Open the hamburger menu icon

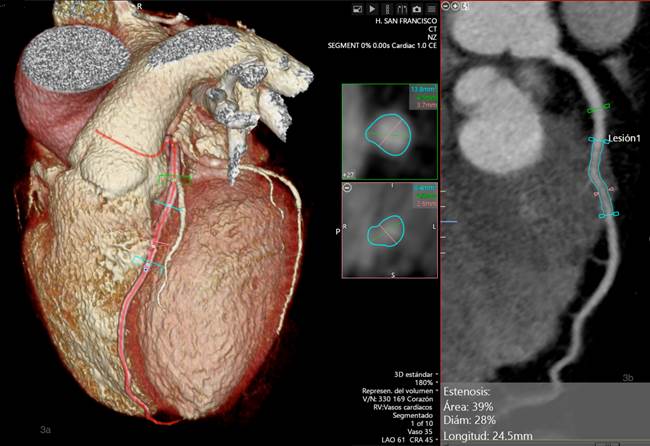click(431, 9)
